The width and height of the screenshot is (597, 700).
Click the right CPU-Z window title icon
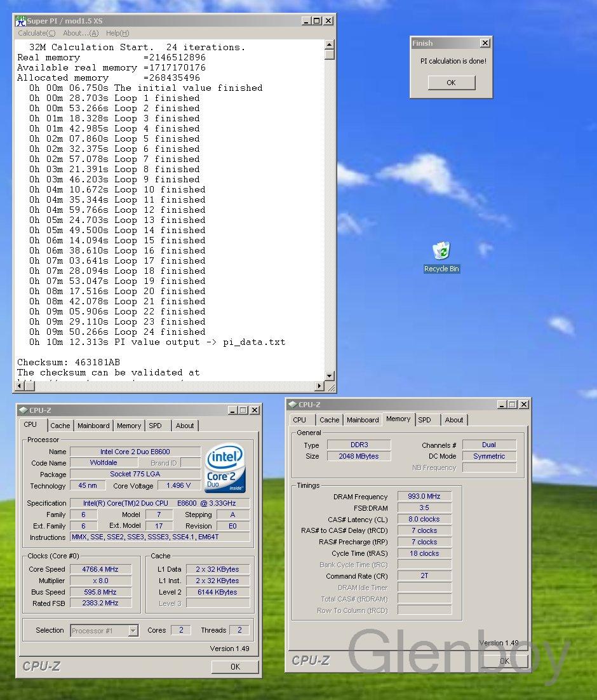point(292,405)
